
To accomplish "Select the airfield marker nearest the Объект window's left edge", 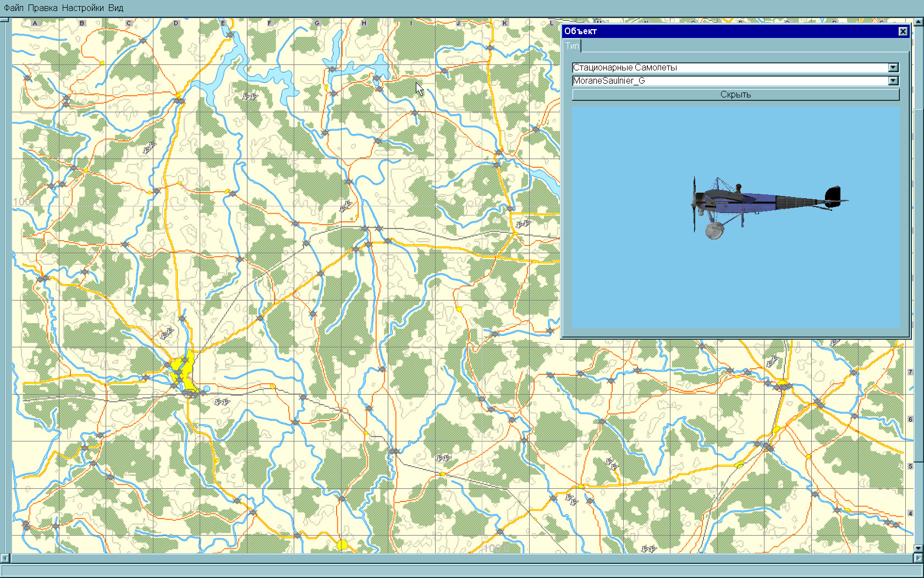I will [x=522, y=224].
